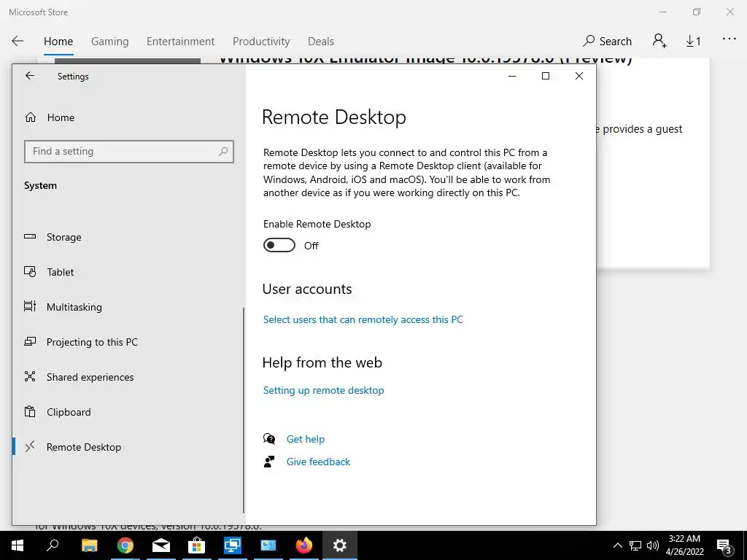Click the search magnifier in Find a setting
Viewport: 747px width, 560px height.
click(223, 152)
